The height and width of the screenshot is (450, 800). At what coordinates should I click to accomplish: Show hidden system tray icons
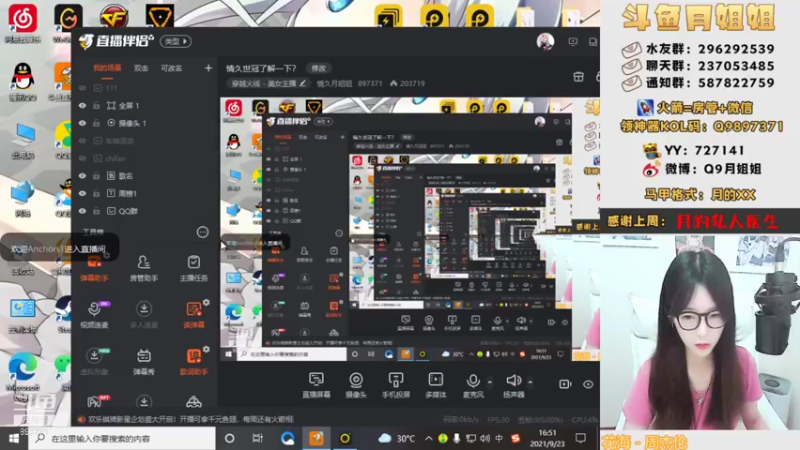[x=429, y=438]
